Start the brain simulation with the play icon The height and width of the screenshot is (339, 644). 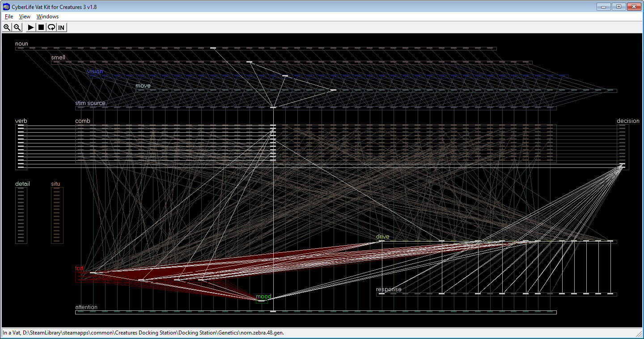(30, 27)
